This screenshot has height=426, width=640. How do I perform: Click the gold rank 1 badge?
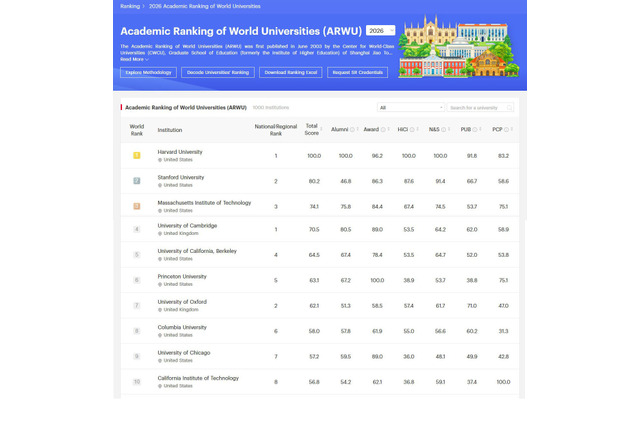(137, 155)
